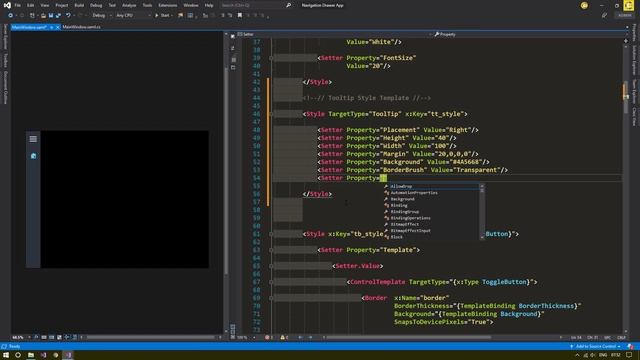
Task: Click the feedback smiley icon
Action: click(584, 5)
